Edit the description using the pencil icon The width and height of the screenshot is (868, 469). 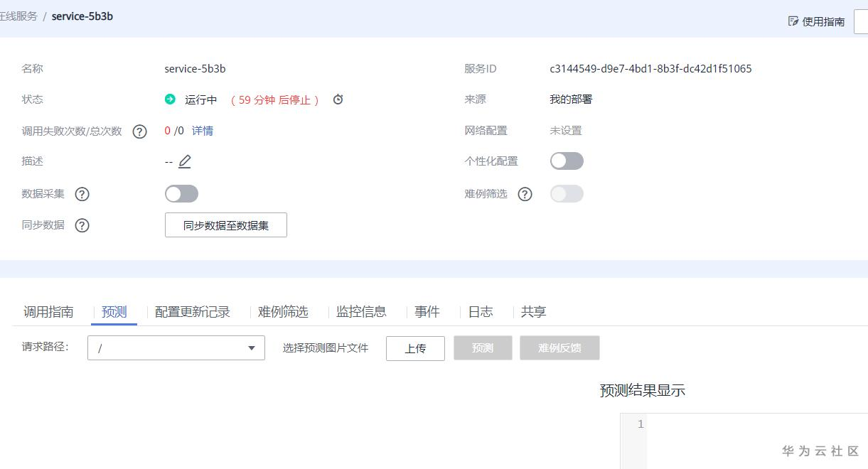point(186,161)
